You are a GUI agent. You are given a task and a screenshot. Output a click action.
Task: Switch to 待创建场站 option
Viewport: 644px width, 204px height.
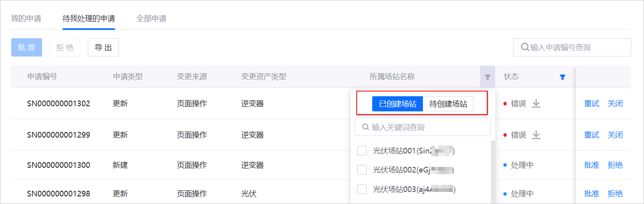click(448, 104)
